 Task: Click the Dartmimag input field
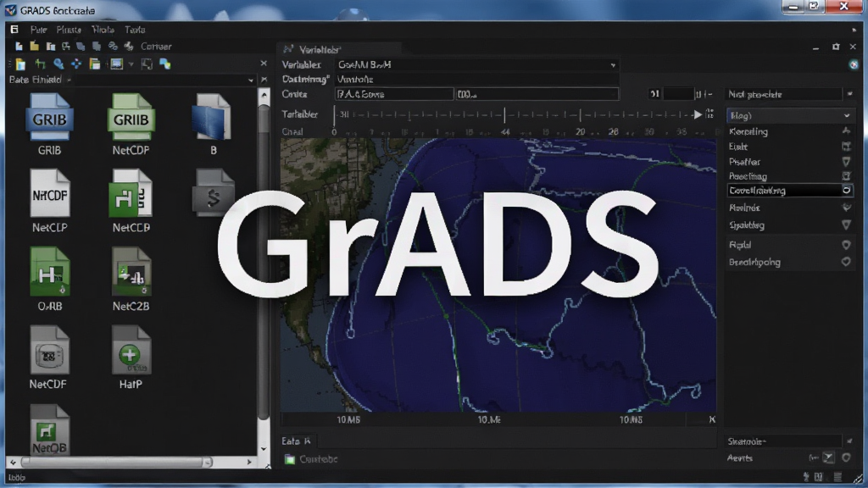click(476, 80)
